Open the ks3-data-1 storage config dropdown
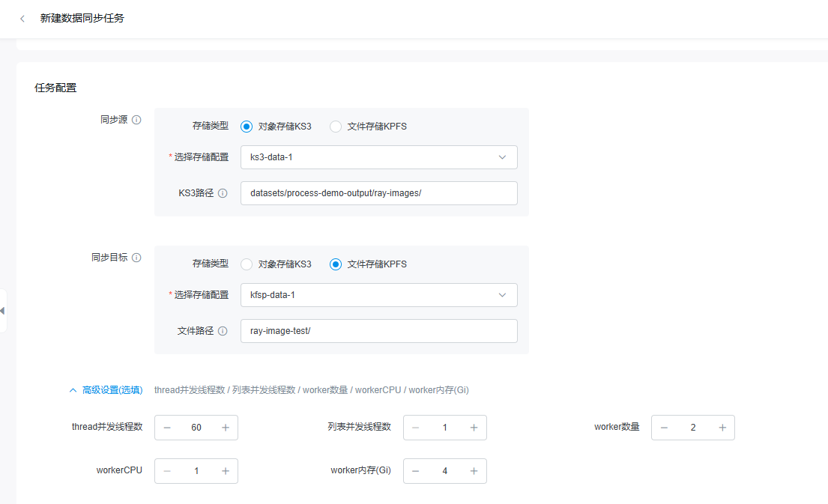828x504 pixels. point(378,157)
